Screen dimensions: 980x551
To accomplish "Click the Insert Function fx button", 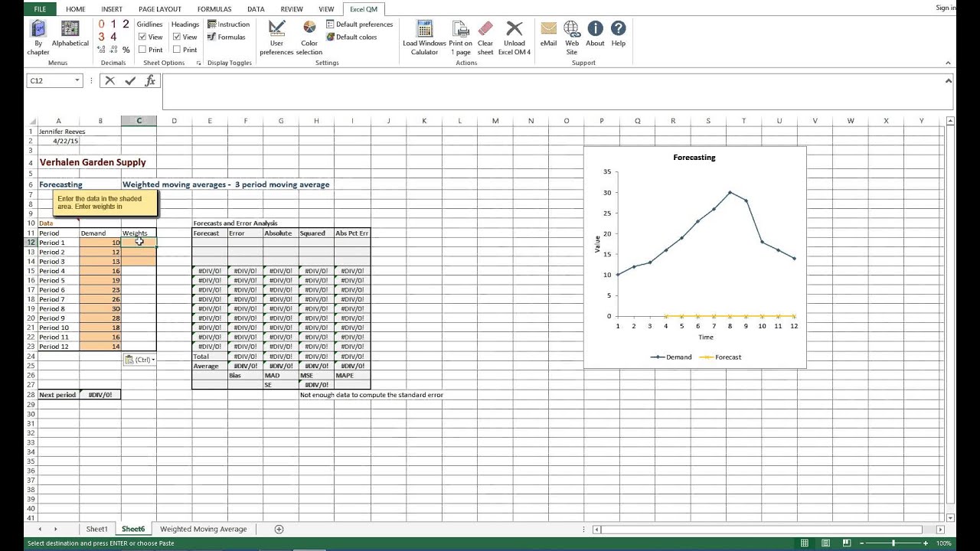I will (150, 80).
